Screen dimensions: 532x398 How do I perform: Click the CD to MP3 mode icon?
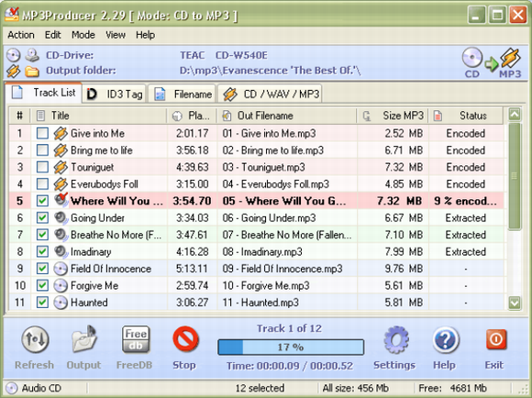(492, 62)
